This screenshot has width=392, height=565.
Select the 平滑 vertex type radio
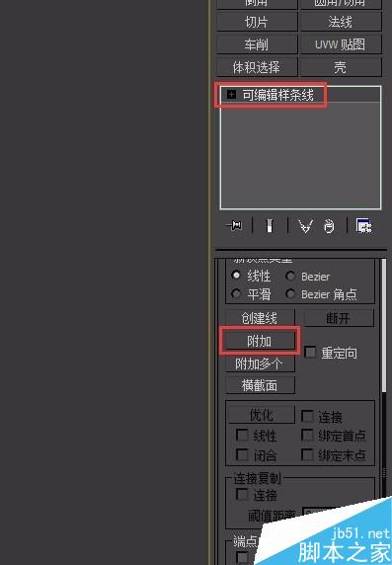[236, 293]
